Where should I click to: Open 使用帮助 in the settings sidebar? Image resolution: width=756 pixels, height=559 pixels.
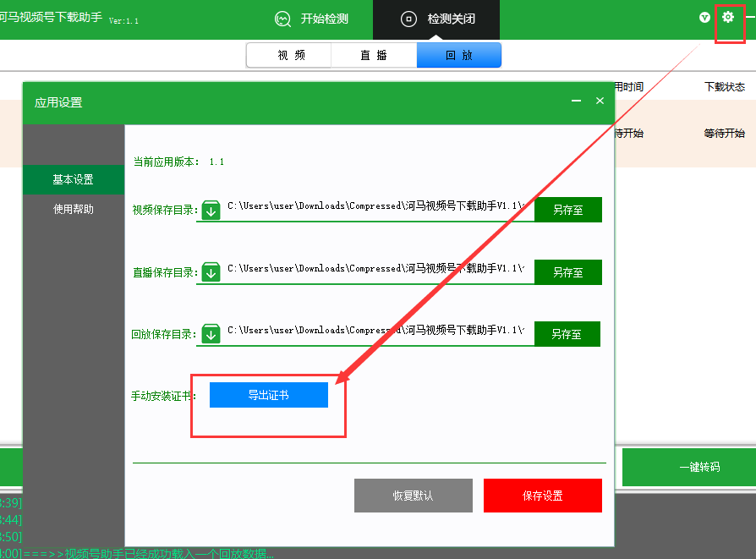(74, 209)
